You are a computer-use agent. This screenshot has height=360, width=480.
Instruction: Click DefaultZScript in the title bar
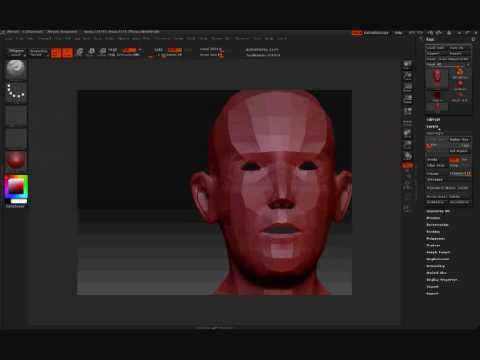[x=376, y=33]
